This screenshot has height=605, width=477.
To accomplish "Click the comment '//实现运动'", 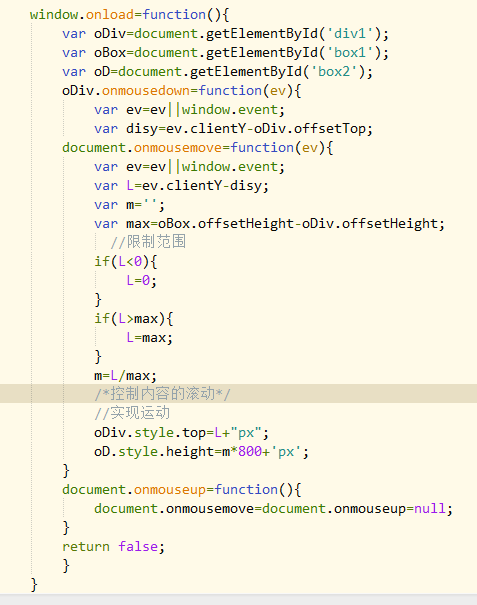I will pyautogui.click(x=132, y=413).
